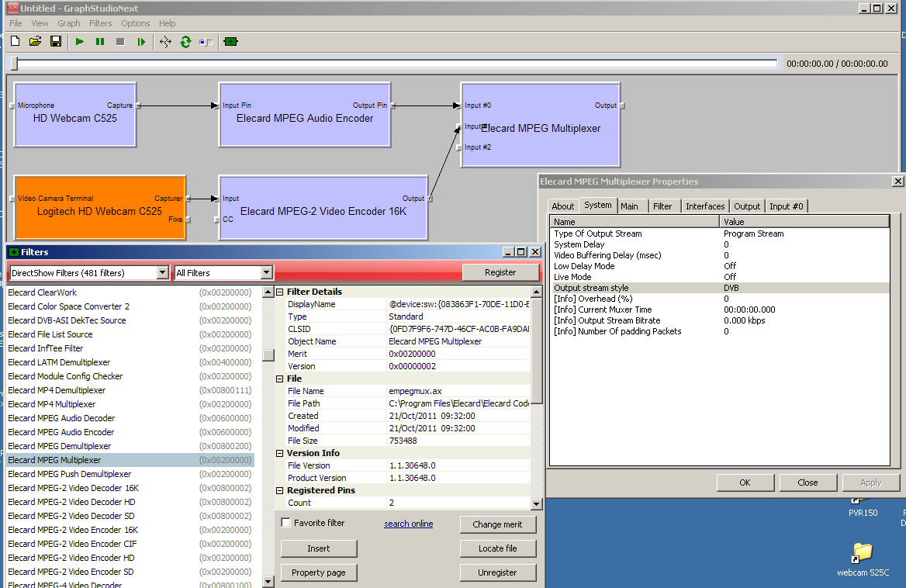The height and width of the screenshot is (588, 906).
Task: Pause the graph with the green pause icon
Action: click(x=100, y=42)
